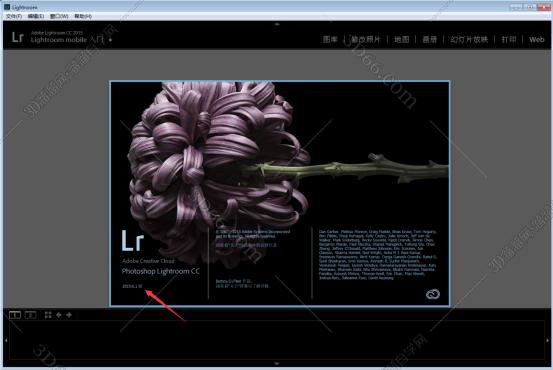The width and height of the screenshot is (553, 370).
Task: Switch to the Web module
Action: [537, 40]
